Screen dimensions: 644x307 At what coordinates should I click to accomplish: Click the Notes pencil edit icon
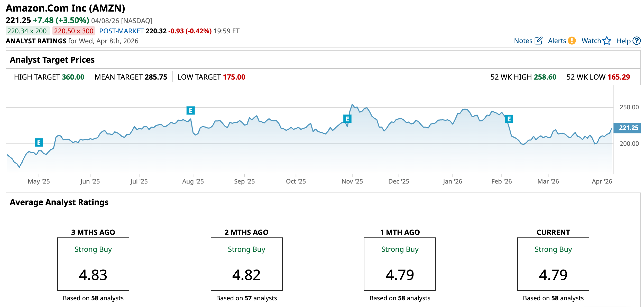tap(538, 41)
